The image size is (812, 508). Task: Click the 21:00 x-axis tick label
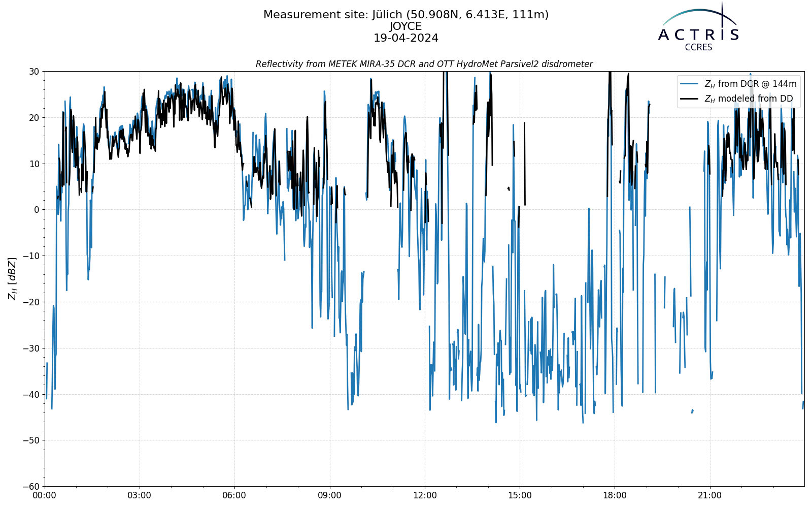[x=709, y=495]
